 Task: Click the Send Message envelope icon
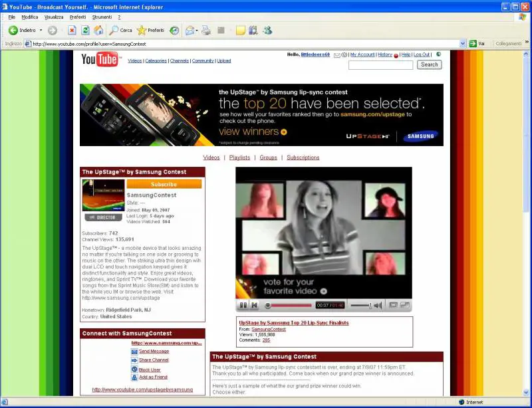[x=134, y=351]
